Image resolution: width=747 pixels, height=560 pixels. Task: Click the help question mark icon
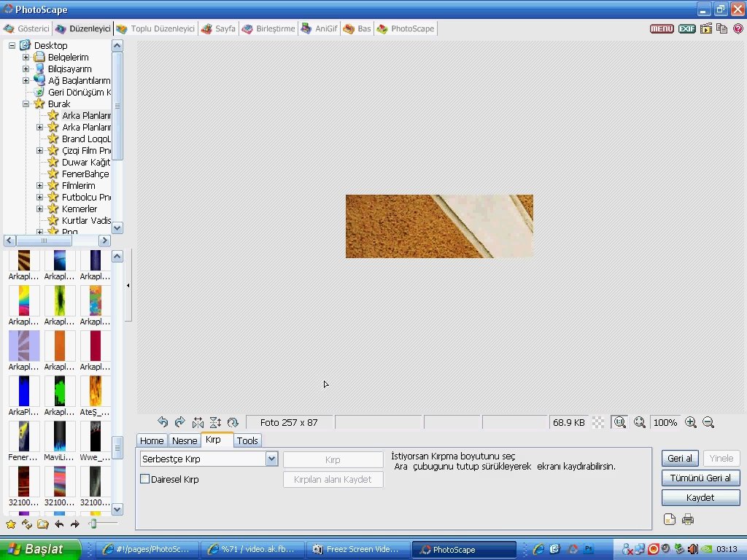coord(738,28)
